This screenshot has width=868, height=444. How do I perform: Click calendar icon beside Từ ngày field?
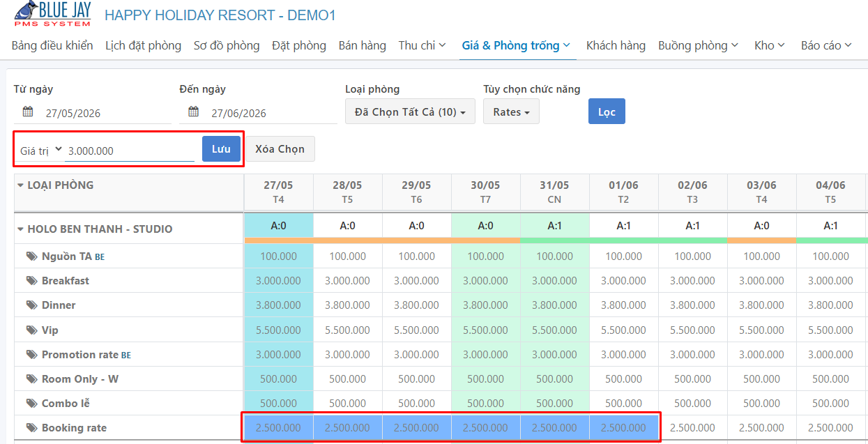coord(28,112)
